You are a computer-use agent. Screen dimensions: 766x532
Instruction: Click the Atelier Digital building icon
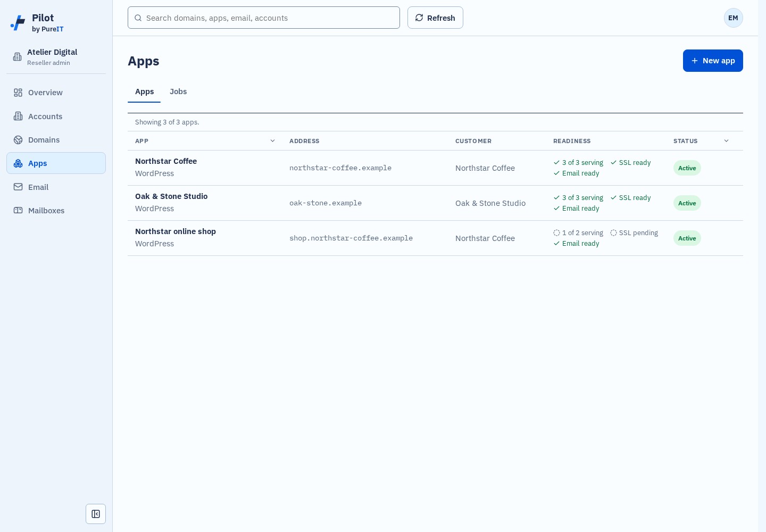click(18, 57)
